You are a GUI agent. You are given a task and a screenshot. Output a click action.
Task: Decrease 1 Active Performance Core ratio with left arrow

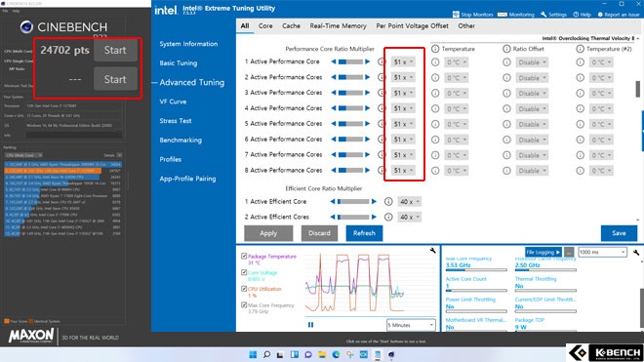pos(334,61)
